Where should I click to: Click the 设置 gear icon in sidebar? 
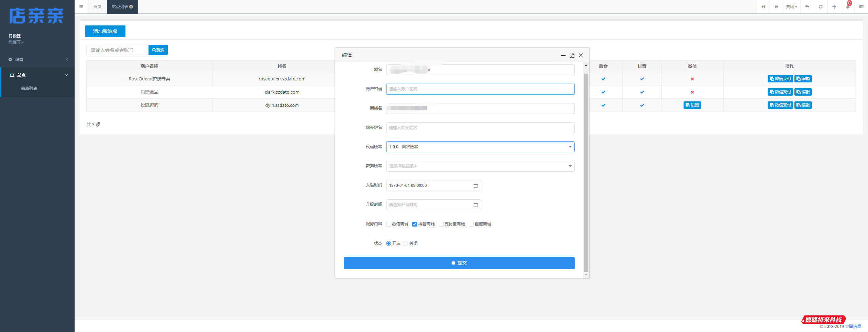10,60
